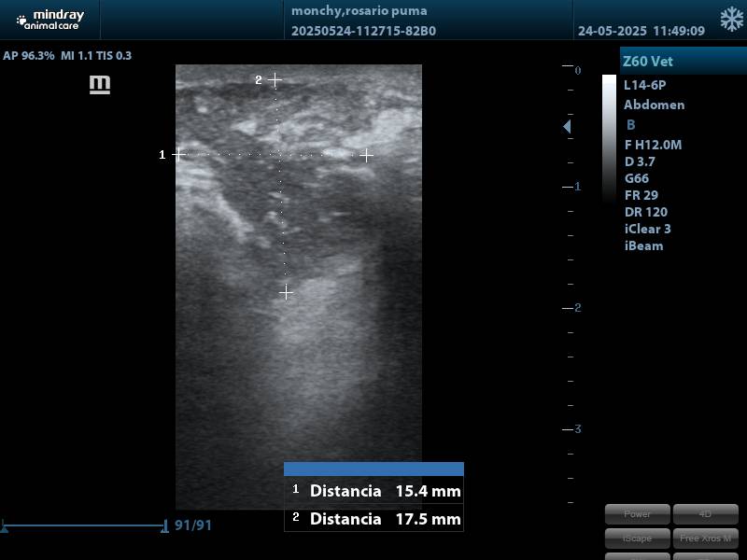
Task: Select bottom caliper of measurement 2
Action: pyautogui.click(x=286, y=293)
